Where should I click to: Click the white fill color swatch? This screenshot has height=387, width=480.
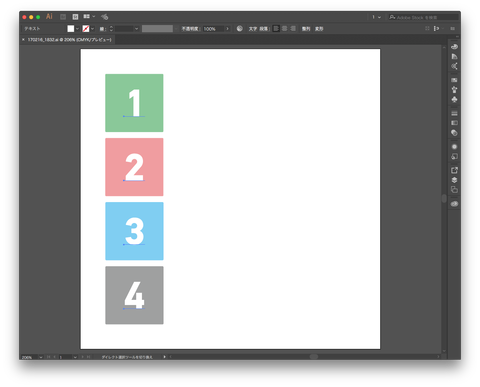(71, 29)
